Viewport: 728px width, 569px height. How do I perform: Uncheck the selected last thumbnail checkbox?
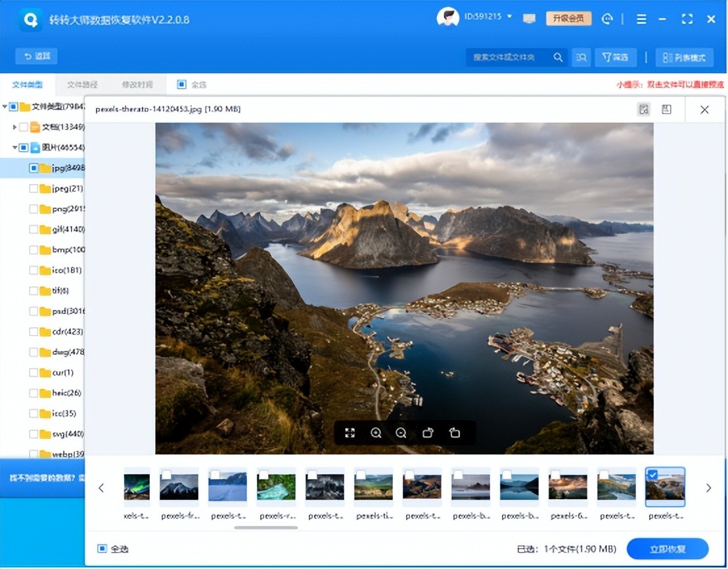pos(652,474)
